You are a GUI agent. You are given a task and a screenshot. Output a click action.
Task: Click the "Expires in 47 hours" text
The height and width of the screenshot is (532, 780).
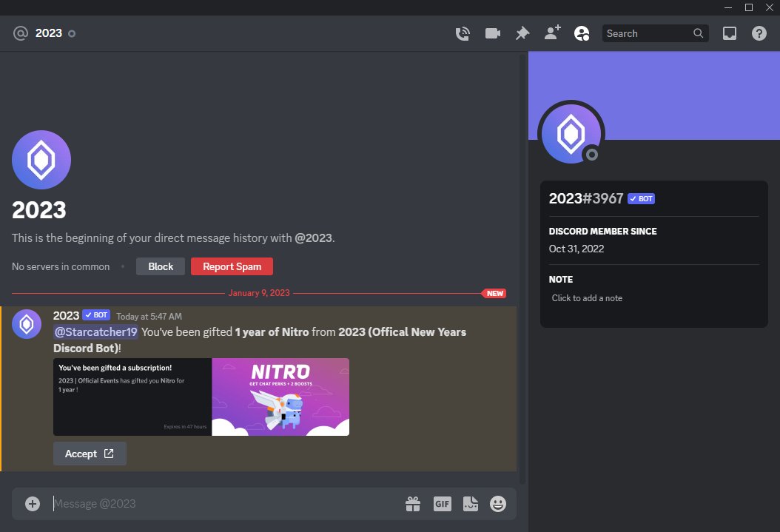tap(185, 427)
